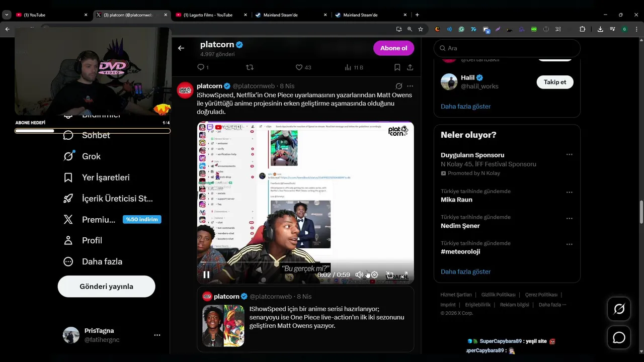Image resolution: width=644 pixels, height=362 pixels.
Task: Open options for Nedim Şener trend
Action: (x=569, y=219)
